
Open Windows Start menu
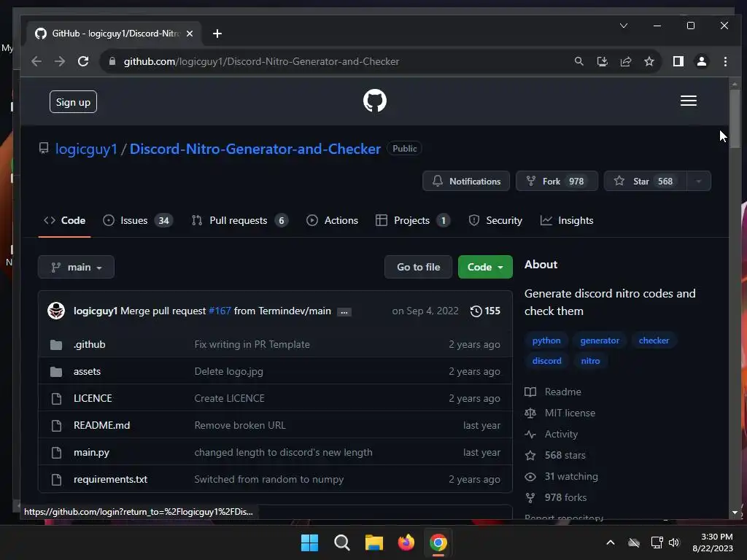[x=309, y=542]
